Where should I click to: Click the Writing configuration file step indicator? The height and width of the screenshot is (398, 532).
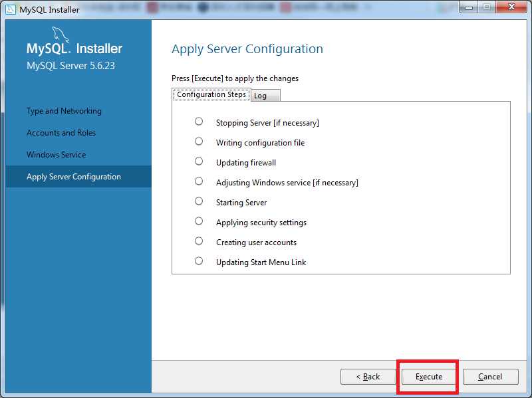point(199,142)
